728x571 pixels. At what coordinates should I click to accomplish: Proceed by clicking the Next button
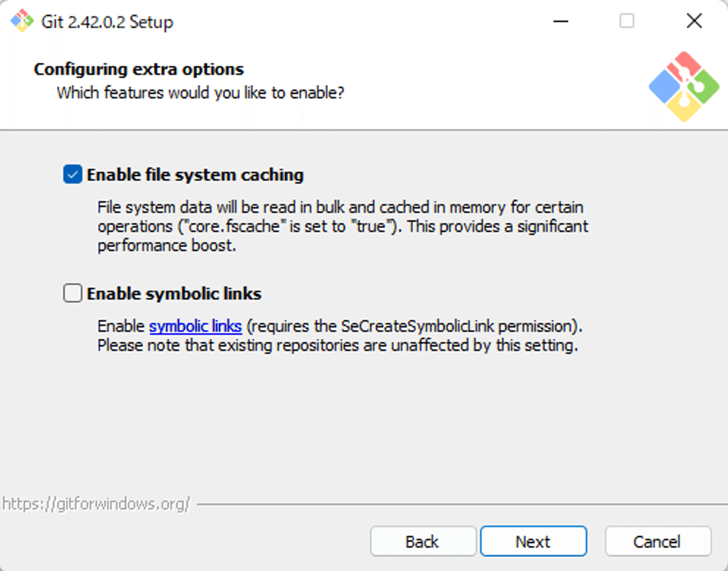(x=533, y=541)
